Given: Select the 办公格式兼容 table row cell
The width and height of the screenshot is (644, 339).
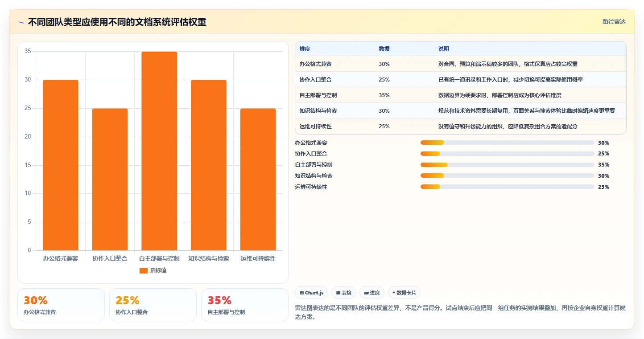Looking at the screenshot, I should tap(316, 64).
